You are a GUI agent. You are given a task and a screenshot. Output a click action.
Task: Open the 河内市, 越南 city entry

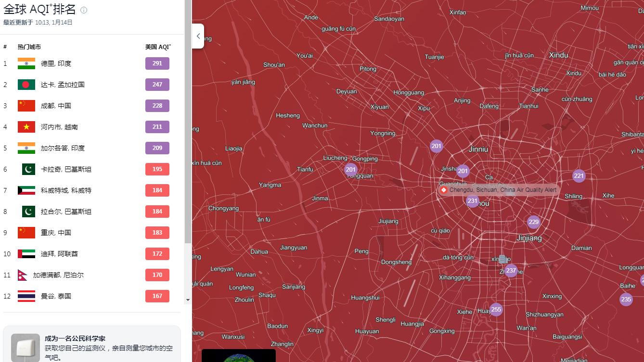[x=59, y=127]
